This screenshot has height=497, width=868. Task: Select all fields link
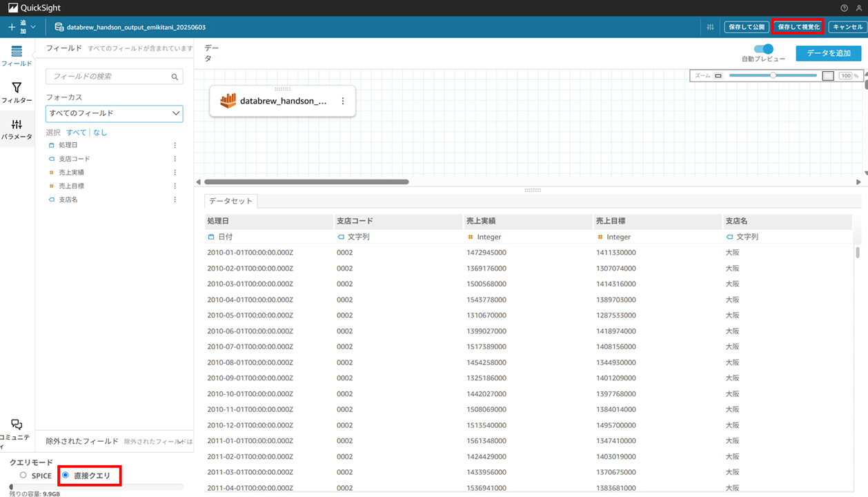[x=77, y=133]
